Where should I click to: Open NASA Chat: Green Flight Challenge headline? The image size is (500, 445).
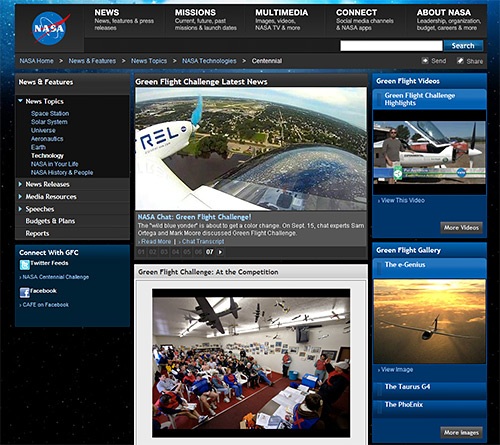click(194, 217)
